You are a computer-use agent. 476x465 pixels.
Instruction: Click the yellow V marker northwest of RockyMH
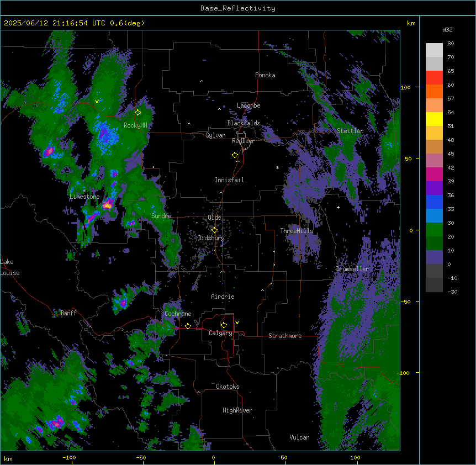(97, 102)
